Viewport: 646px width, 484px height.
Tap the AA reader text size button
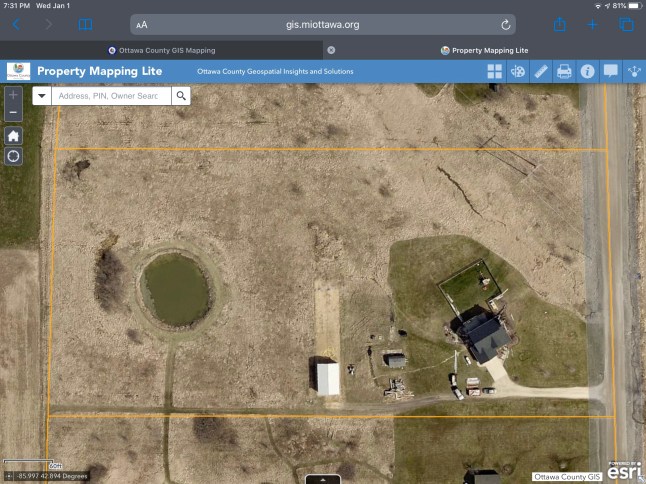click(142, 25)
